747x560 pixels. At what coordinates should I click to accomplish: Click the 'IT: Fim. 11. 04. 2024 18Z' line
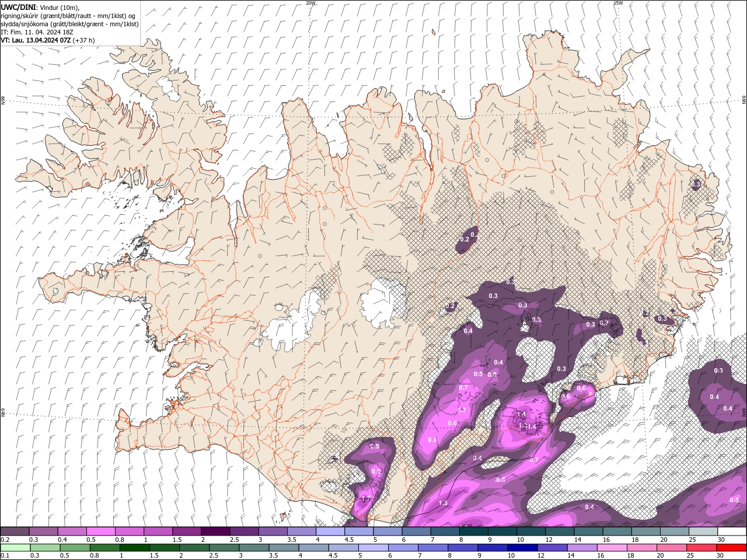pyautogui.click(x=37, y=32)
